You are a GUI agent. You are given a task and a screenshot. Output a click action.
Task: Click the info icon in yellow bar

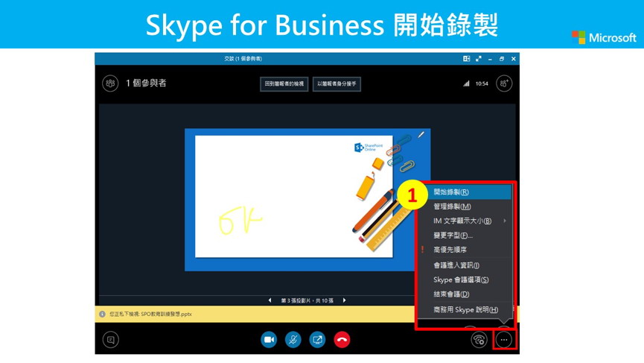pyautogui.click(x=102, y=314)
